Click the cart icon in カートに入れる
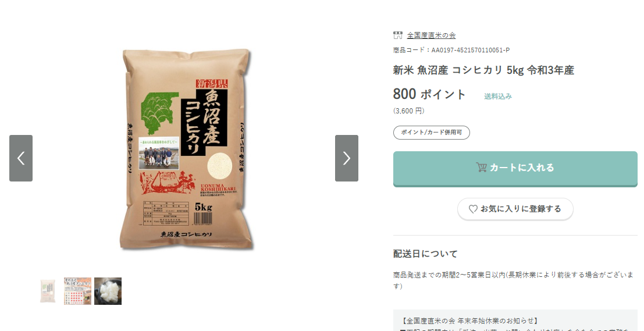 click(481, 168)
